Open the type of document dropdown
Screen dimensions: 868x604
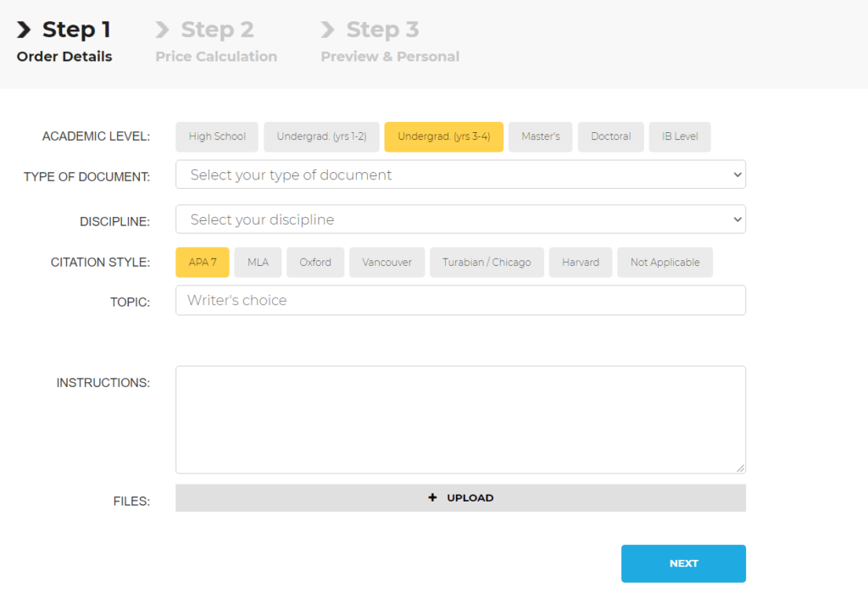(460, 175)
